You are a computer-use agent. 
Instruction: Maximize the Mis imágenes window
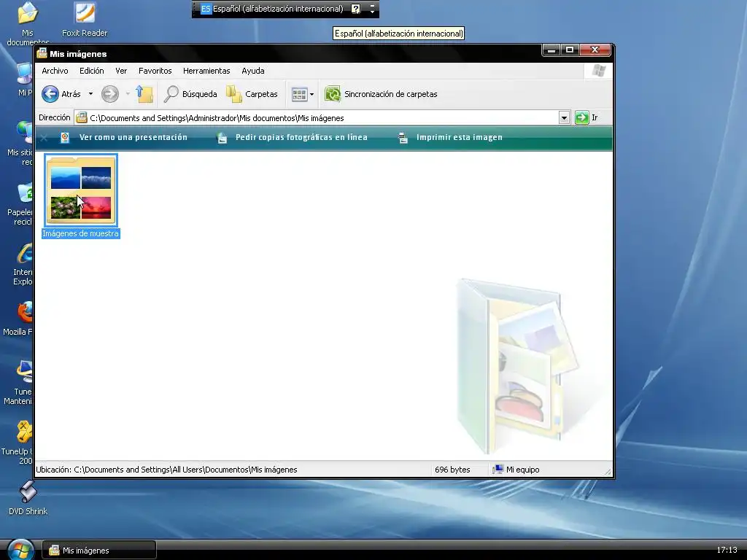pyautogui.click(x=569, y=50)
